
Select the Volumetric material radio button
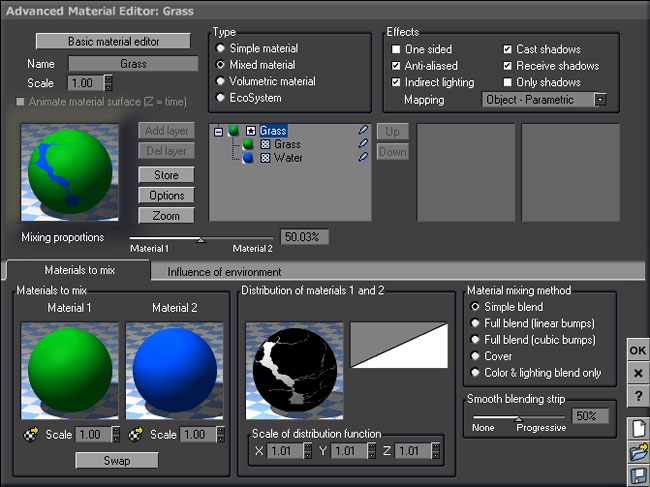point(222,81)
